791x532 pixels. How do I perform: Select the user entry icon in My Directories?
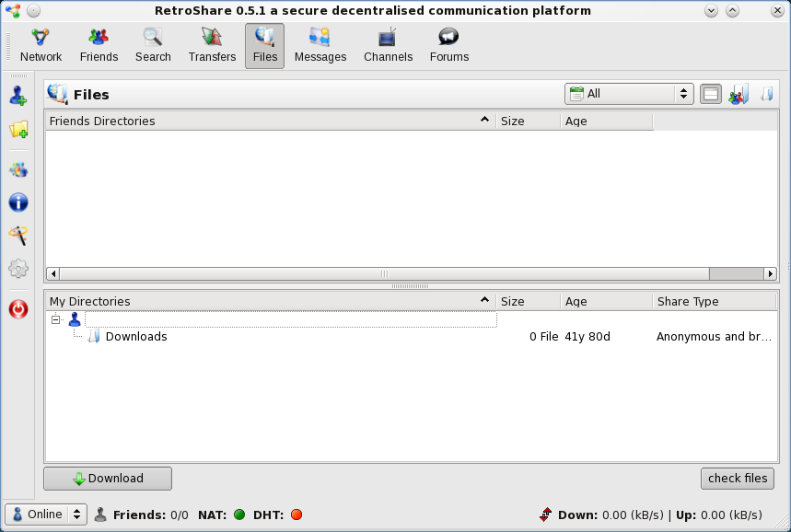point(75,319)
